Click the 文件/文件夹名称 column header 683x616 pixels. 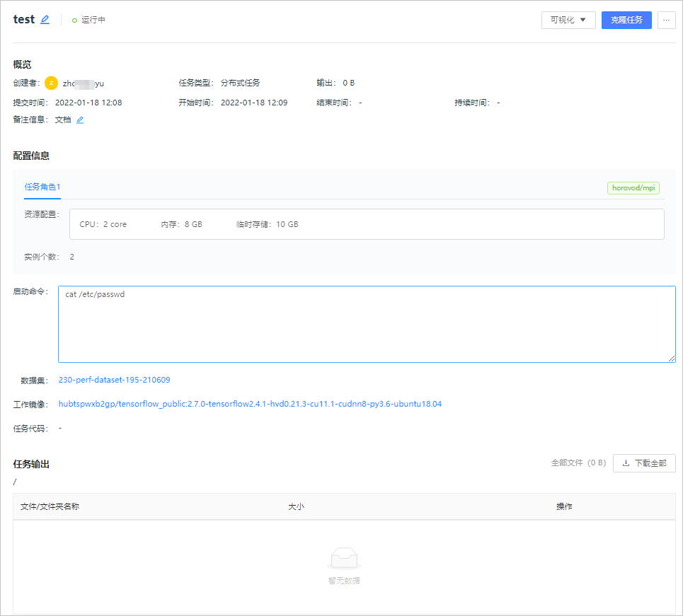(x=50, y=506)
